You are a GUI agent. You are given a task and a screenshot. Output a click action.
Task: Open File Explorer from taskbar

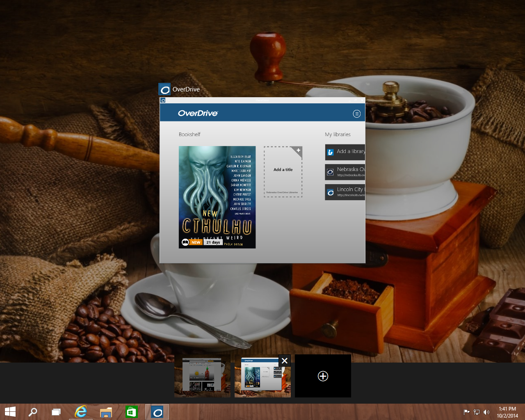coord(106,412)
